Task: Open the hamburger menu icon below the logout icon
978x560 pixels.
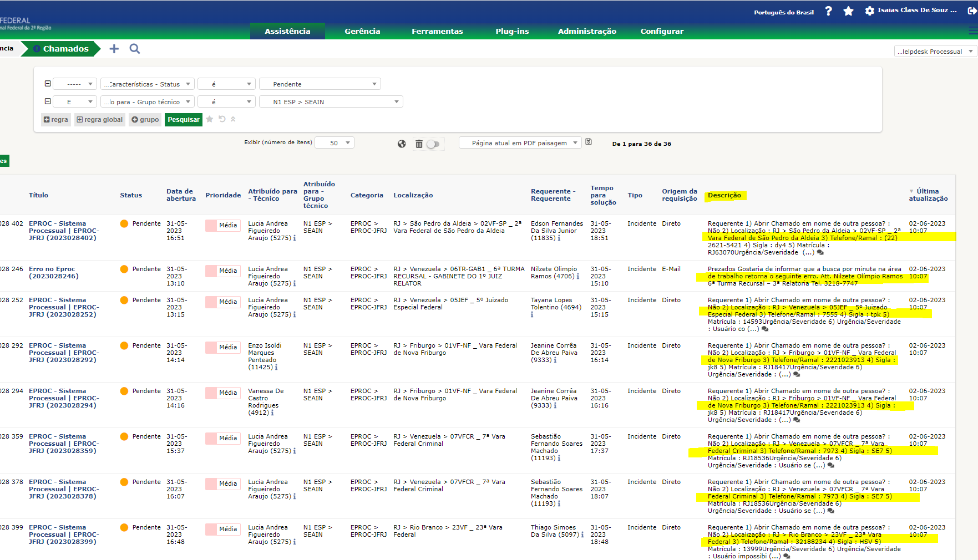Action: (973, 31)
